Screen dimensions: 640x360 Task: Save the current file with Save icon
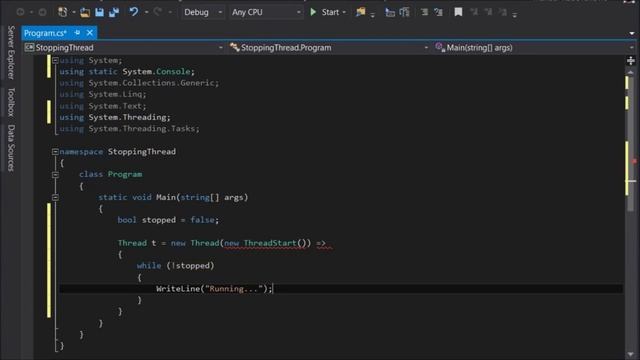(x=99, y=12)
